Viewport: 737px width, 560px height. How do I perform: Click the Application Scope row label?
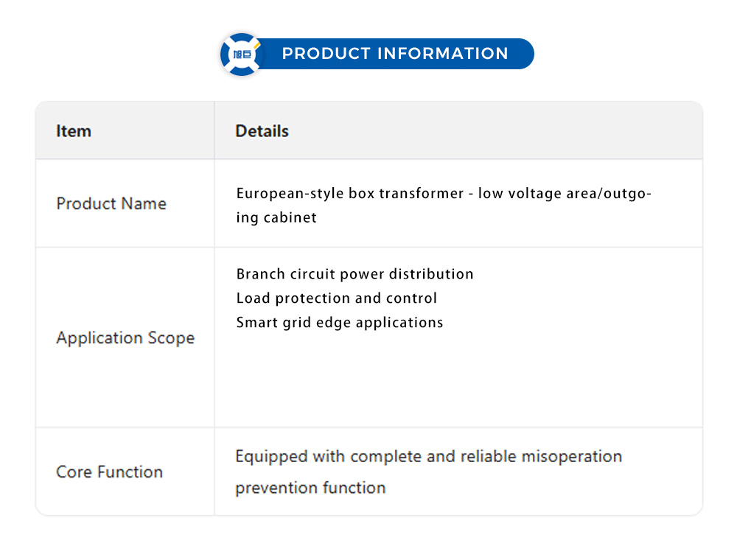point(125,338)
